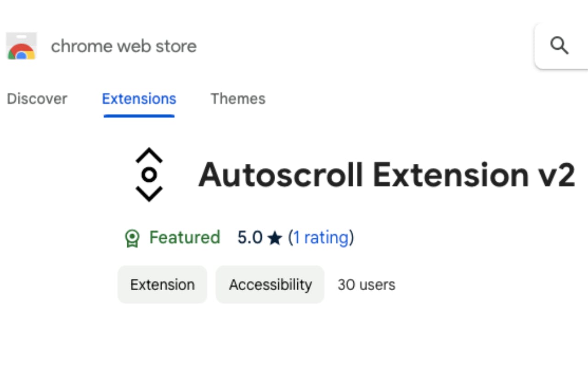This screenshot has width=588, height=368.
Task: Click the blue underline beneath Extensions tab
Action: pyautogui.click(x=139, y=115)
